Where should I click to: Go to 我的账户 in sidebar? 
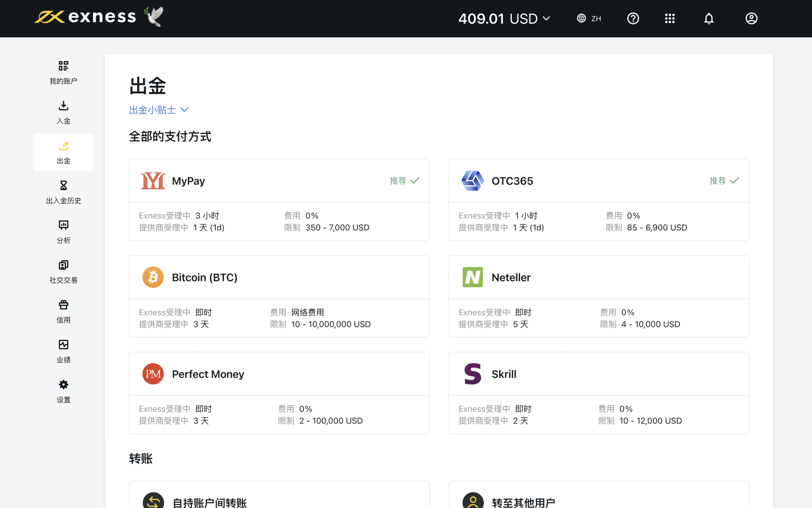63,72
